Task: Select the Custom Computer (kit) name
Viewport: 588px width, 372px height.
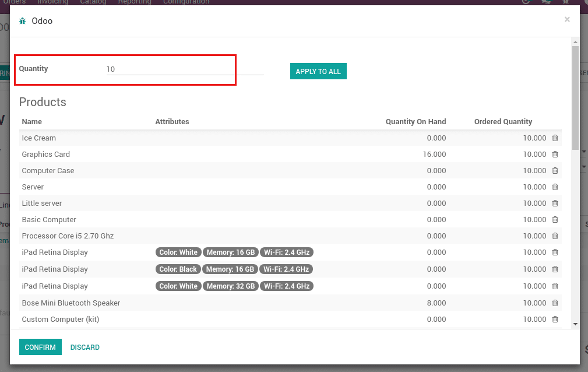Action: click(x=61, y=320)
